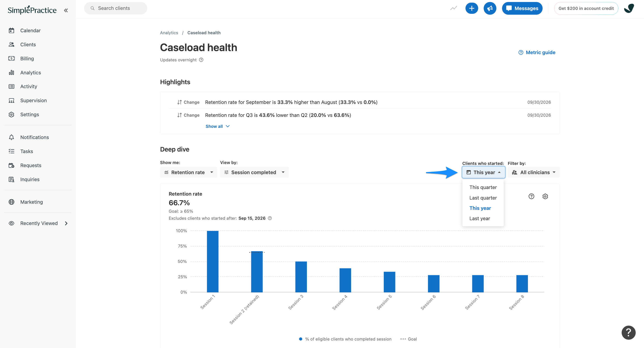This screenshot has height=348, width=644.
Task: Click the Analytics breadcrumb link
Action: (169, 33)
